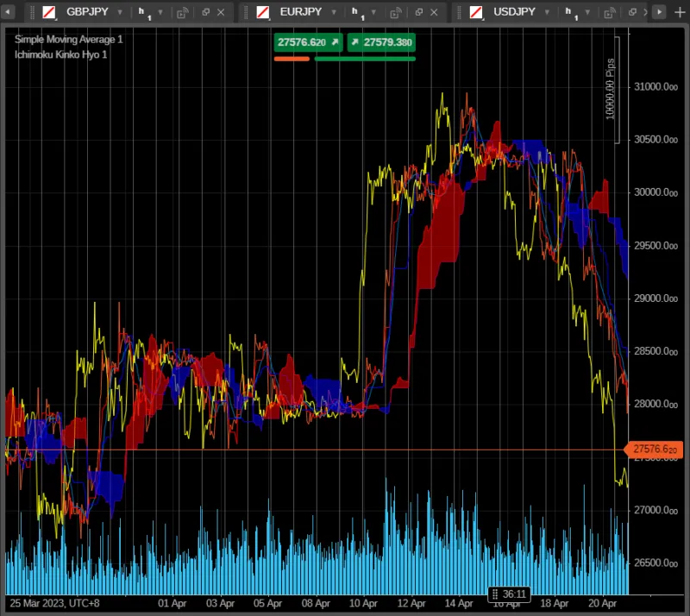690x616 pixels.
Task: Click the Simple Moving Average 1 label
Action: pyautogui.click(x=68, y=40)
